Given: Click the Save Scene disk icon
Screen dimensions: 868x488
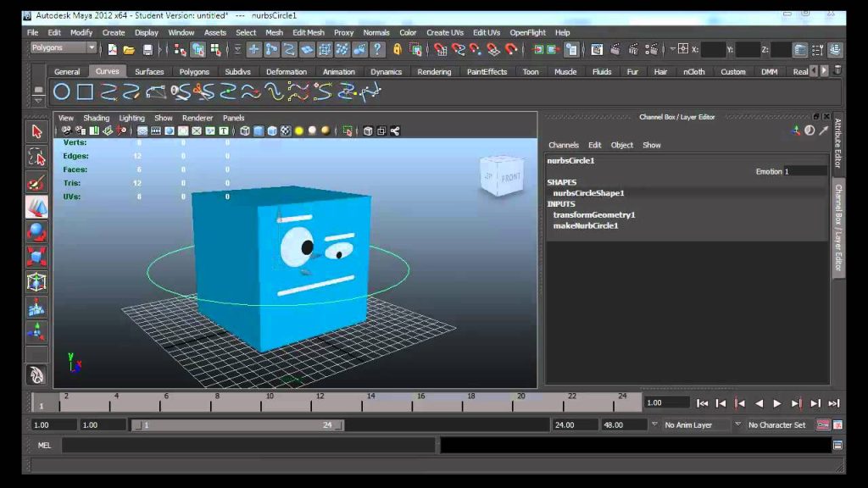Looking at the screenshot, I should [x=147, y=50].
